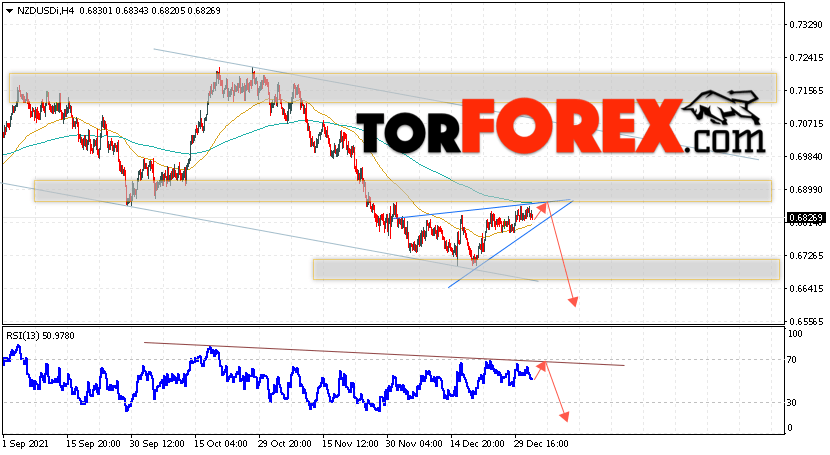Click the 15 Oct 04:00 time label
Viewport: 830px width, 455px height.
221,443
